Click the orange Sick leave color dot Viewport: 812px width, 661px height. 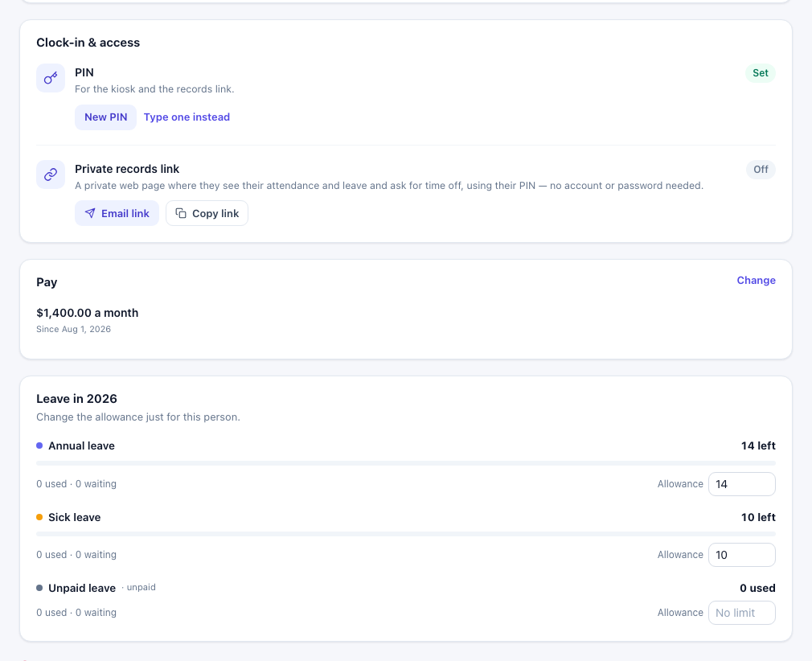pyautogui.click(x=39, y=517)
